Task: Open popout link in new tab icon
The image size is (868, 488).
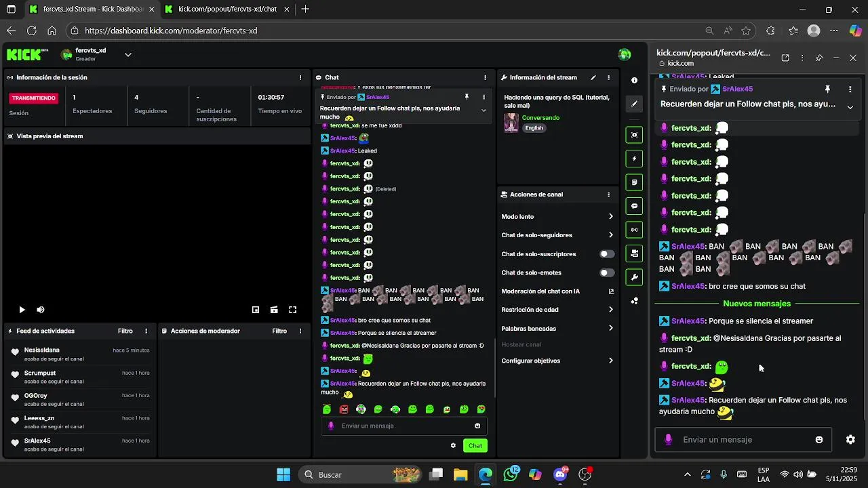Action: (785, 58)
